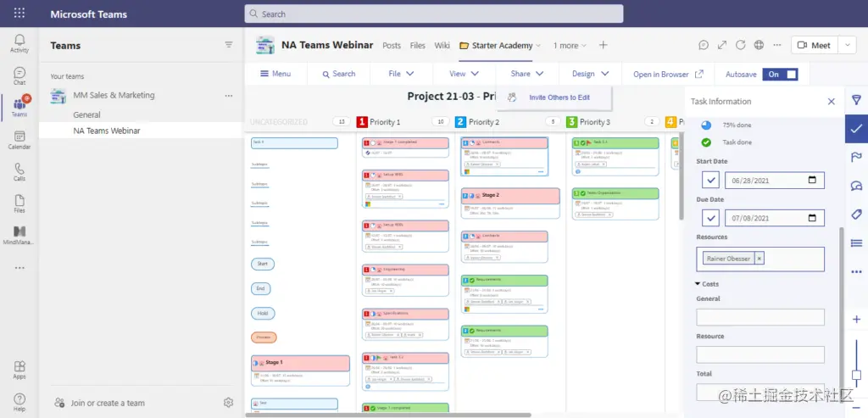Select the General channel
The image size is (868, 418).
[87, 114]
